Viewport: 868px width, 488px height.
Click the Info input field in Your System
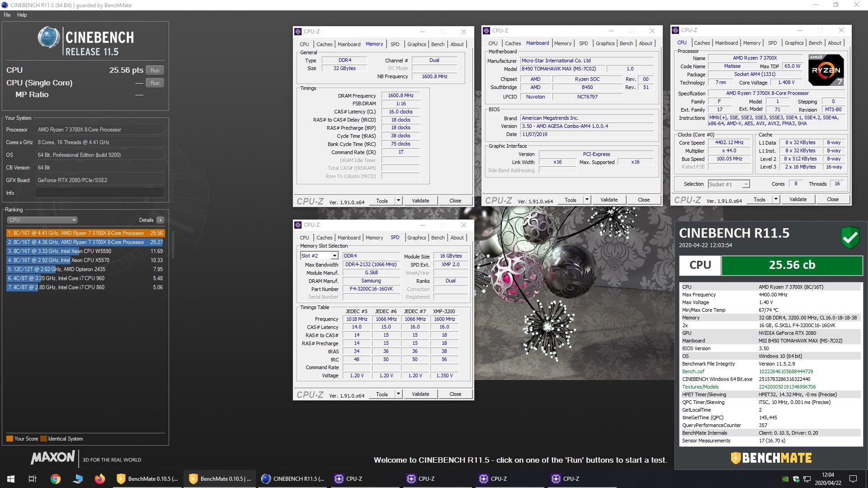[99, 193]
